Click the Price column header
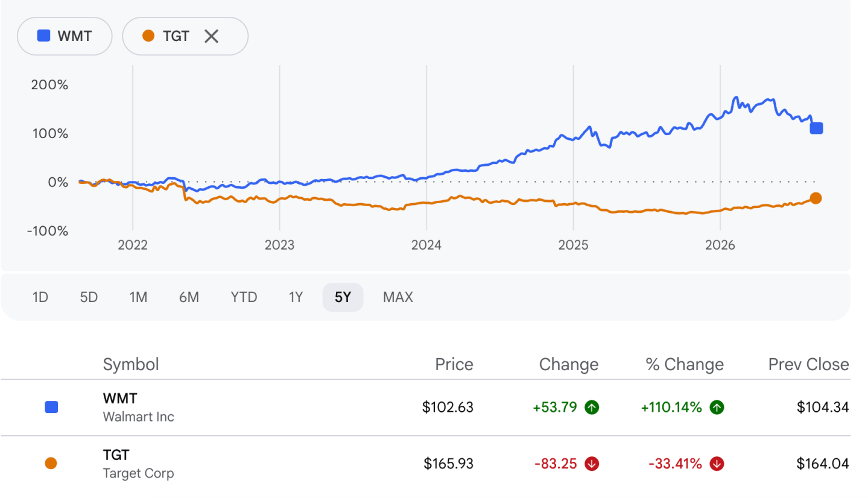 tap(454, 364)
